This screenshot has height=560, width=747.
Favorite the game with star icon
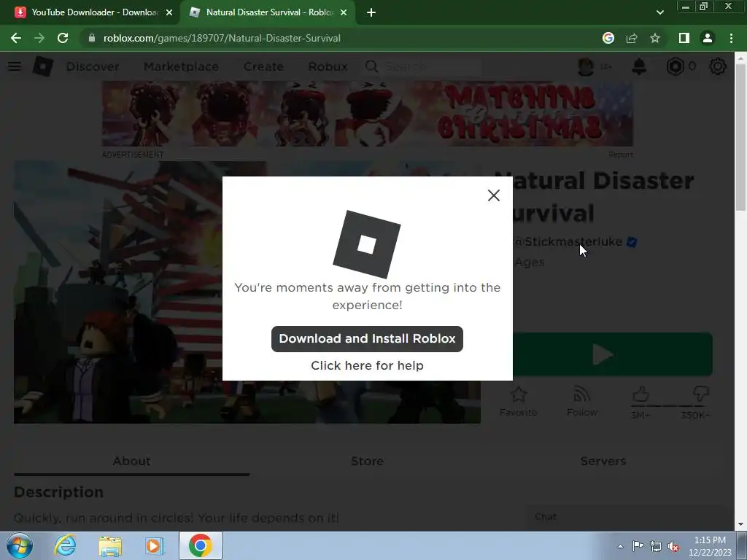(518, 400)
